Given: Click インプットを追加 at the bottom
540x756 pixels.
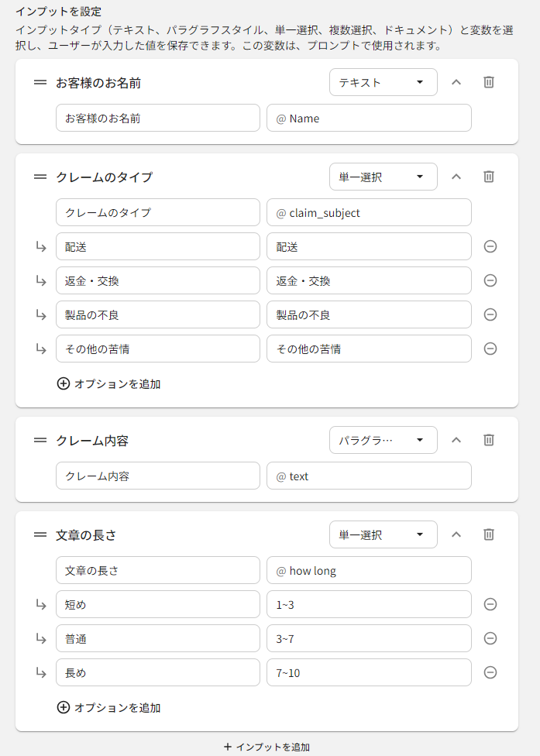Looking at the screenshot, I should [267, 747].
